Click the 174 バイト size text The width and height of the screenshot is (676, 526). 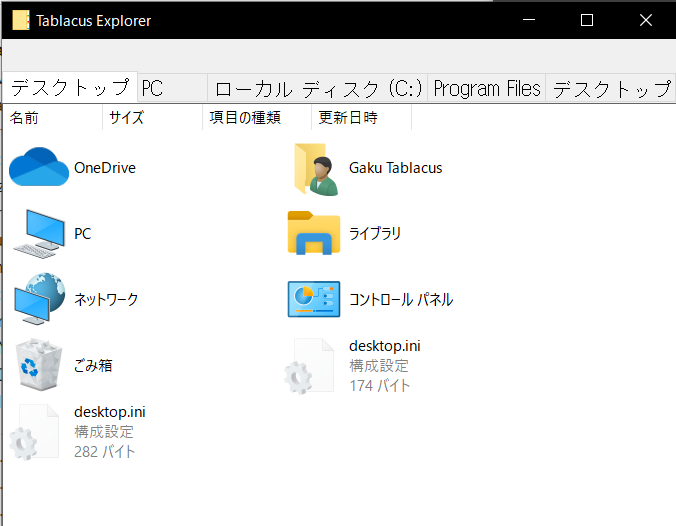click(x=379, y=385)
